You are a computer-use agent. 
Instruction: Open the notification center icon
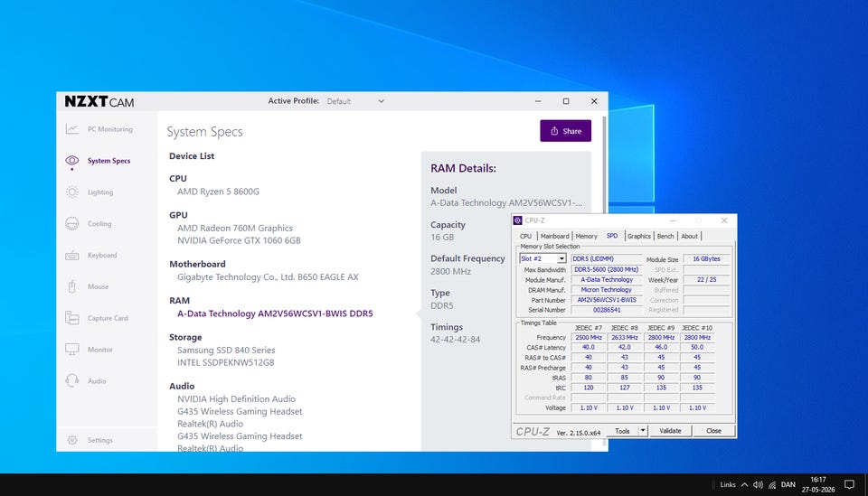pos(849,485)
